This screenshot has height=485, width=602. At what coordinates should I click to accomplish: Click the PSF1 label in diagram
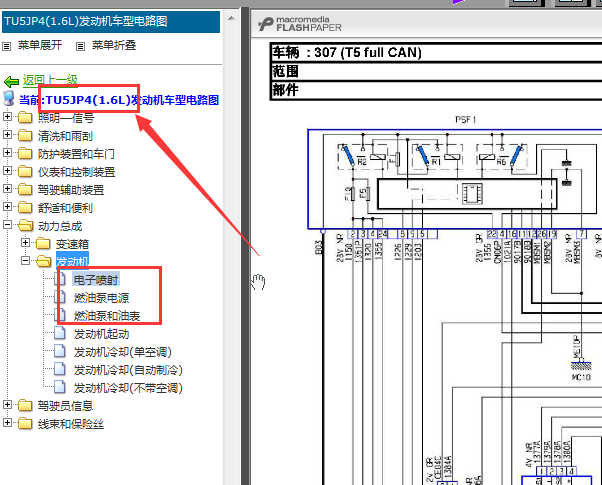click(466, 120)
